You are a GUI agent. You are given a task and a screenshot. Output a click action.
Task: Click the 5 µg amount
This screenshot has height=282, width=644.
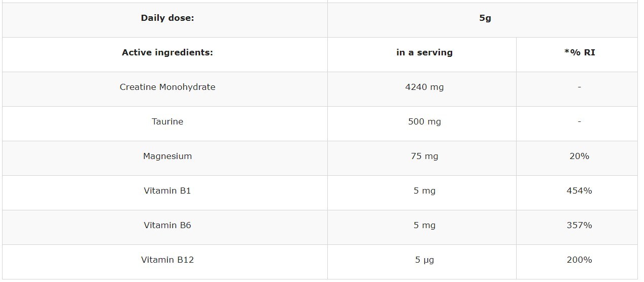tap(424, 260)
